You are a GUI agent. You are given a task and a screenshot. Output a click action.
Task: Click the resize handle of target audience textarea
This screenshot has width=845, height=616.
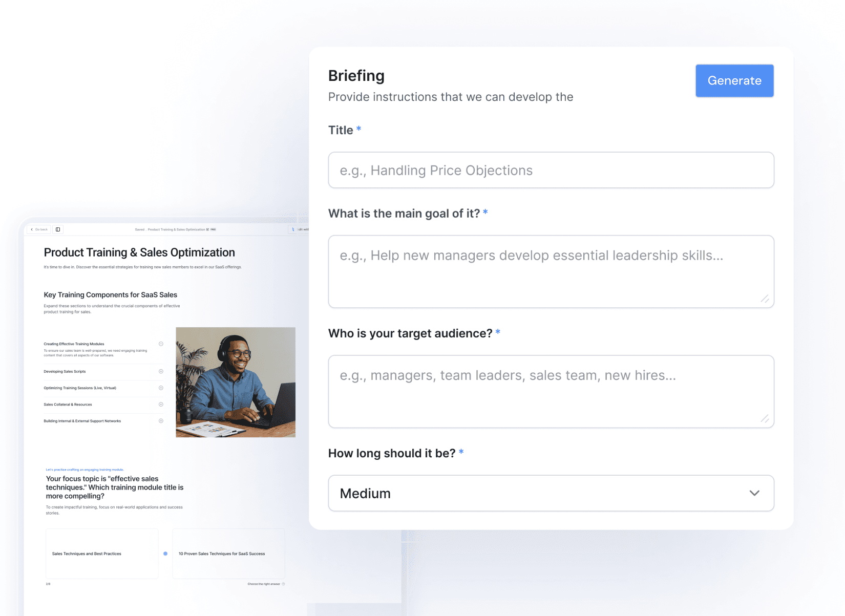(x=765, y=419)
